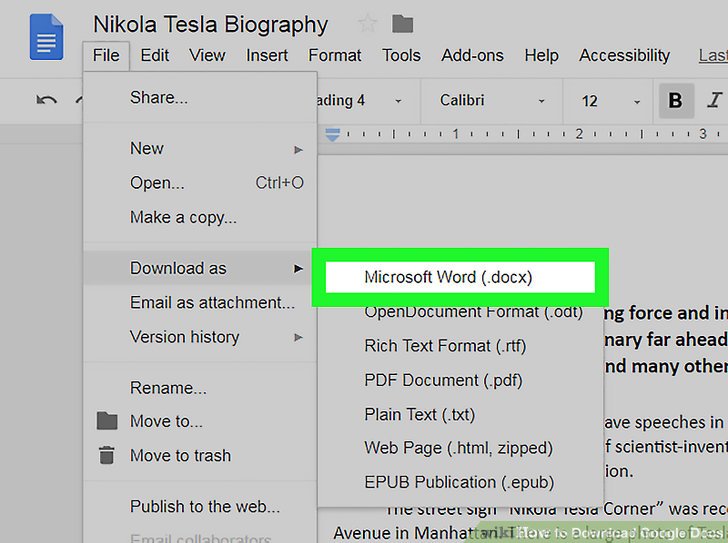Click the Nikola Tesla Biography title field

pyautogui.click(x=210, y=25)
